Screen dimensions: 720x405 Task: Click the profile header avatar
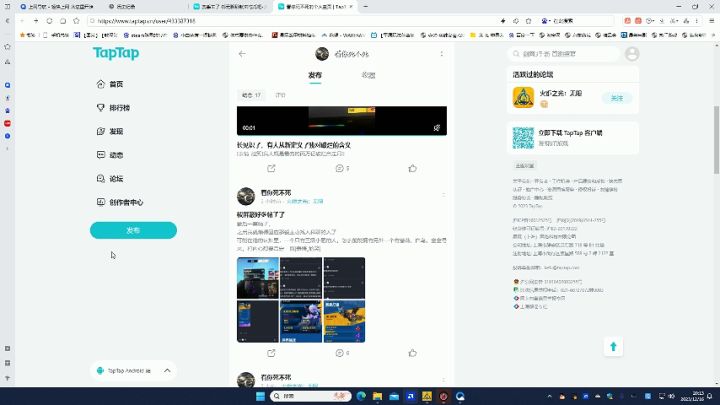pyautogui.click(x=322, y=54)
